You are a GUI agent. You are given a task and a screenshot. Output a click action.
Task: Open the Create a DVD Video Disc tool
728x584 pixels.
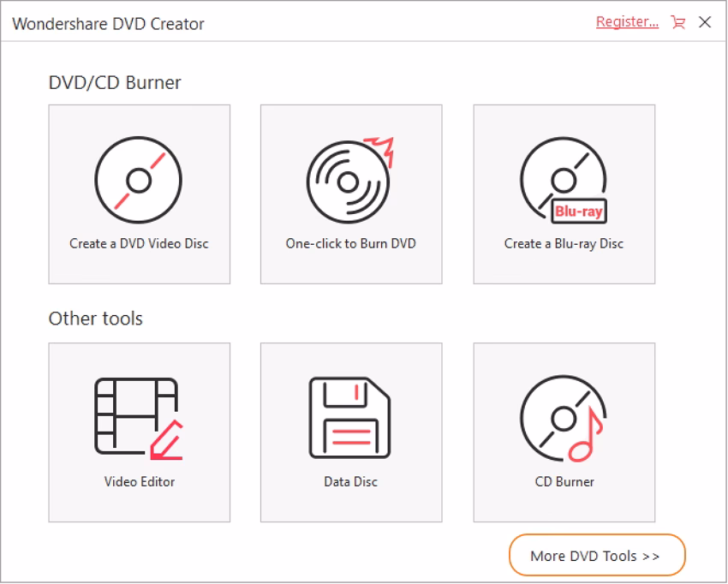tap(139, 180)
